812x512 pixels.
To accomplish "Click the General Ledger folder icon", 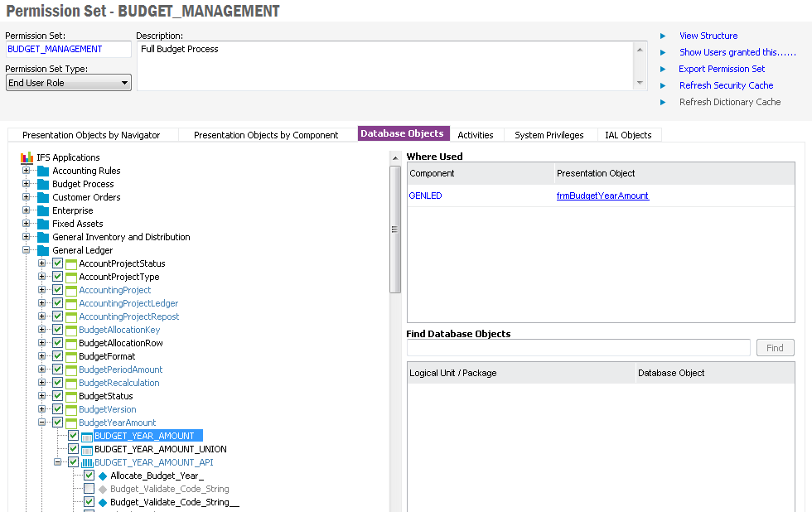I will tap(43, 250).
